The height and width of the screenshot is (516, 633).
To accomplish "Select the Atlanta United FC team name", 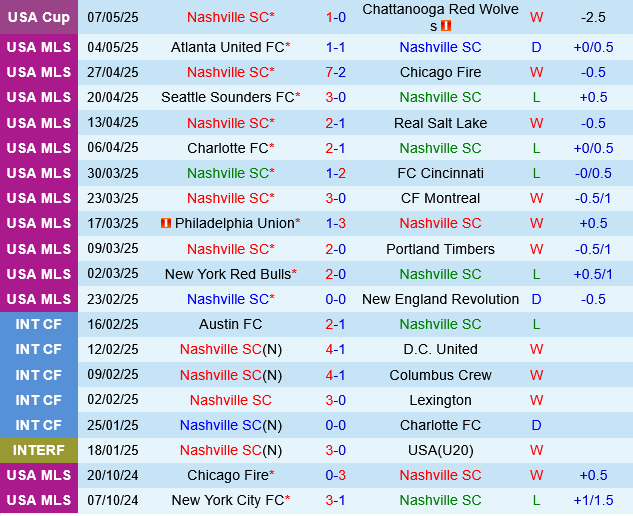I will tap(227, 47).
